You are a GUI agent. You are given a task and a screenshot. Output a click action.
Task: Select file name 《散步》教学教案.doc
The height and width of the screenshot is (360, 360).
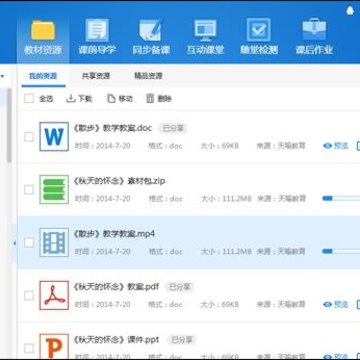click(112, 128)
